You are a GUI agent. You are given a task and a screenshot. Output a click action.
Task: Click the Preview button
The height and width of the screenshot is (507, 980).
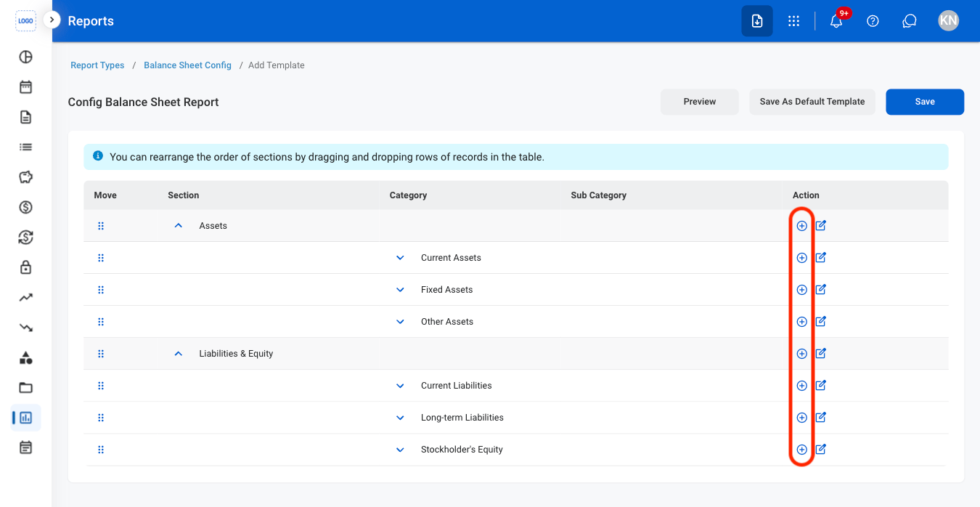(x=700, y=102)
